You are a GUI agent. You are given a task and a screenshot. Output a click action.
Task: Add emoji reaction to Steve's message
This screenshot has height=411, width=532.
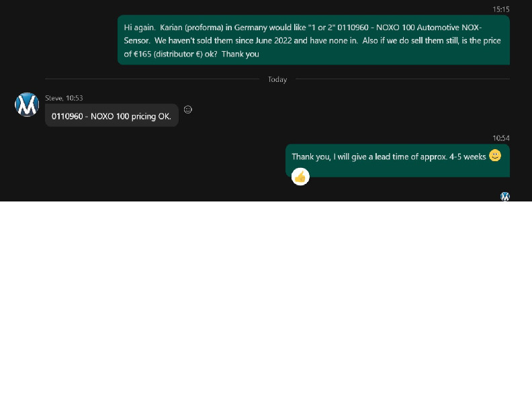[x=188, y=109]
